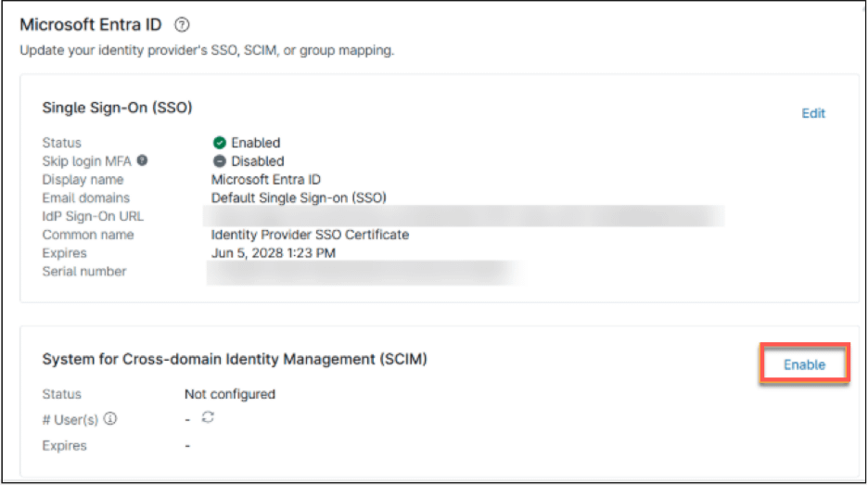Click the 'Serial number' label
This screenshot has height=485, width=868.
(x=84, y=272)
